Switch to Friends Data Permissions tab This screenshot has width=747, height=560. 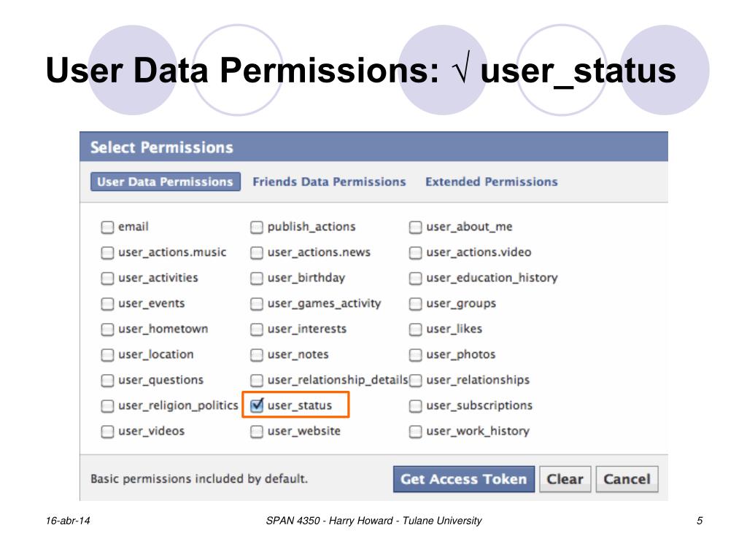point(329,182)
